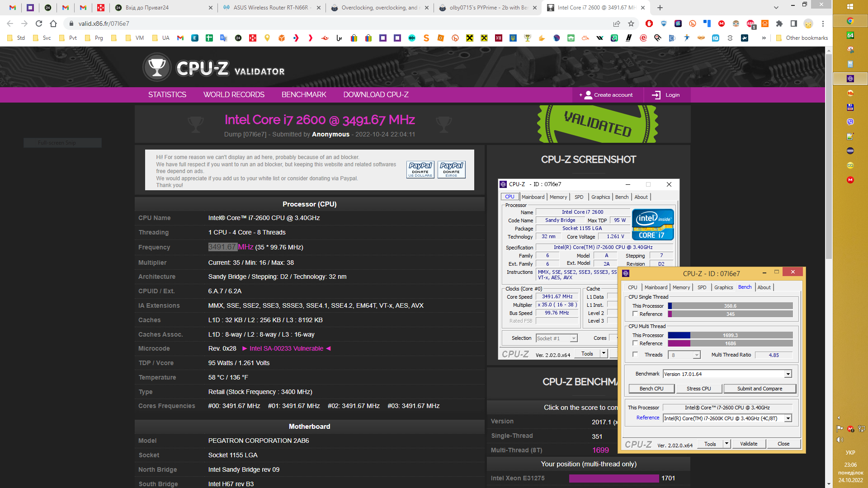Click the Windows Start icon in taskbar
868x488 pixels.
850,7
